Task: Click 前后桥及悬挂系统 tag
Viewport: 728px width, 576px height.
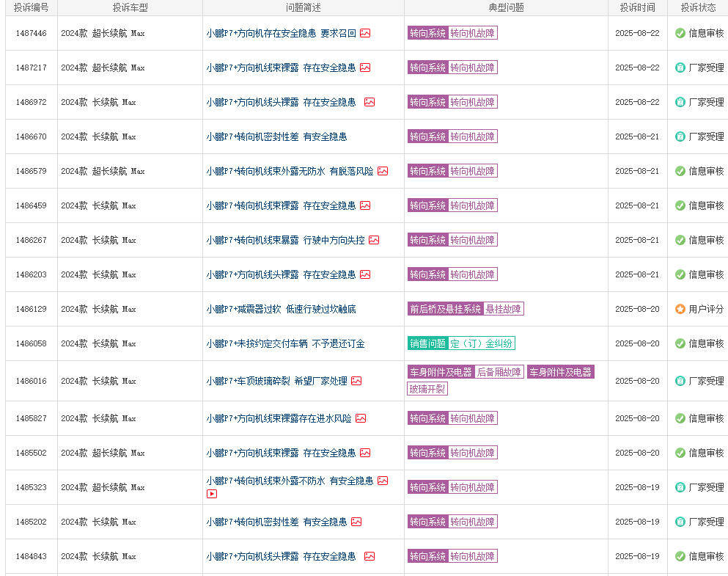Action: pos(445,309)
